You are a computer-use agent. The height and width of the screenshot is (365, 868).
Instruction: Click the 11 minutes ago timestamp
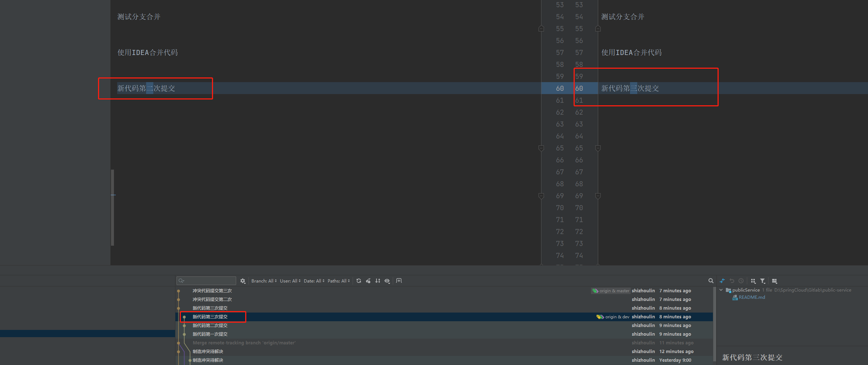[x=676, y=343]
